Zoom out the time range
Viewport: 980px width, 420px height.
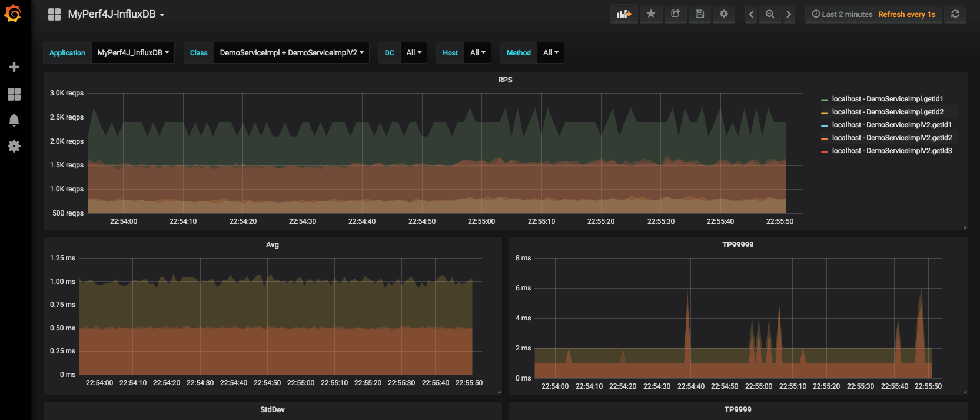[770, 14]
